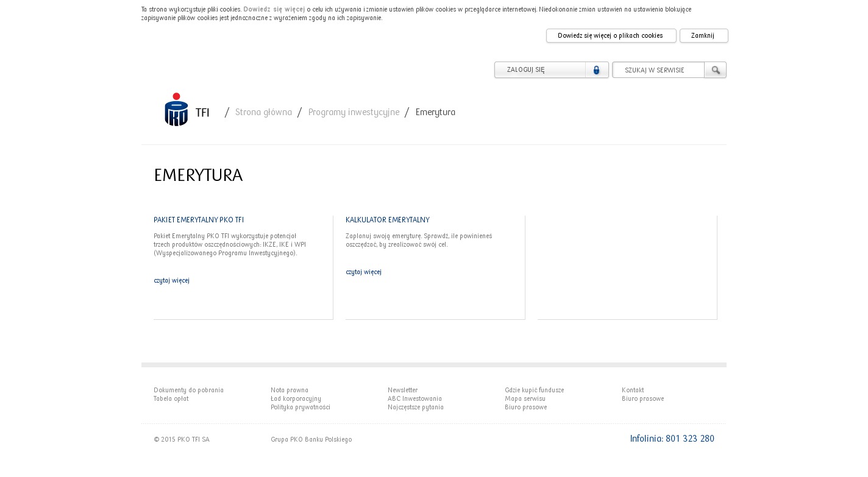Click the padlock login icon
This screenshot has width=868, height=477.
point(596,70)
